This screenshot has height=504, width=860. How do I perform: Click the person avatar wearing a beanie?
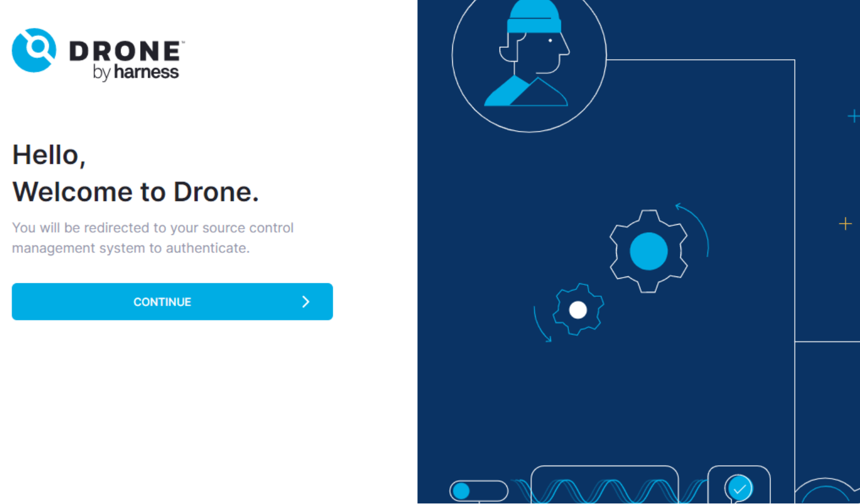(529, 56)
